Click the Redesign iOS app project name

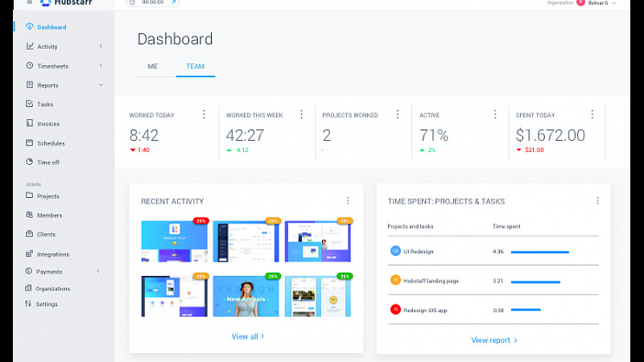pyautogui.click(x=425, y=311)
